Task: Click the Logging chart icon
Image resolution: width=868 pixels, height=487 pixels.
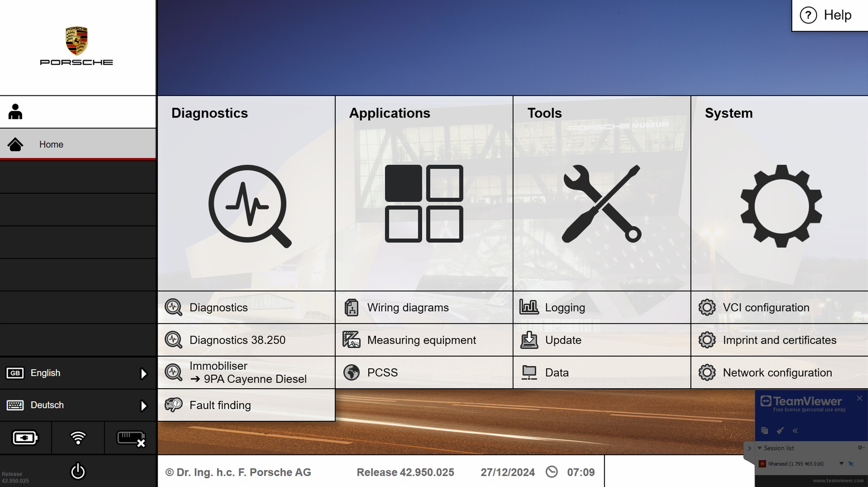Action: 529,307
